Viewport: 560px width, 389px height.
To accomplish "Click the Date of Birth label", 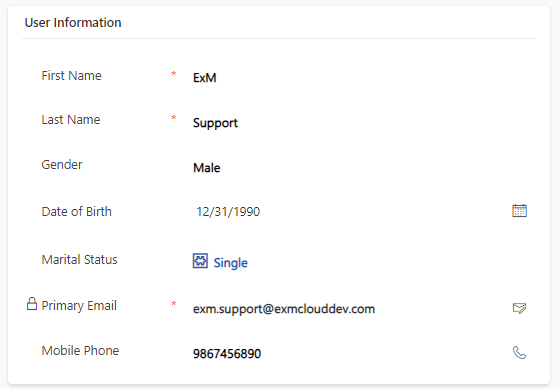I will tap(76, 211).
